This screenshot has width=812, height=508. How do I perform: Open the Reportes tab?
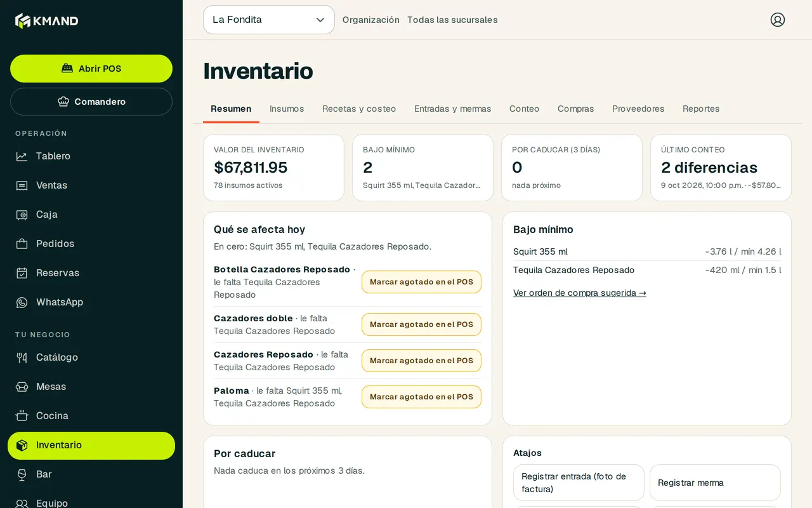click(701, 109)
